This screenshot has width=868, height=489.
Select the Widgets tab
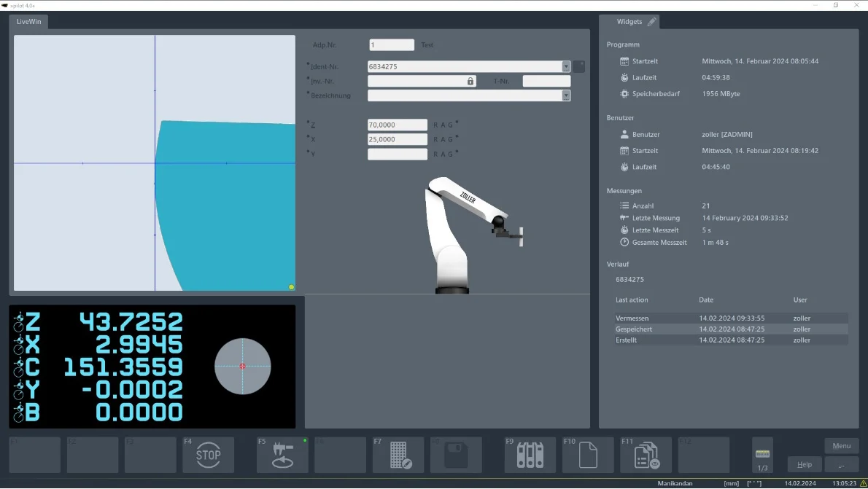pos(629,22)
